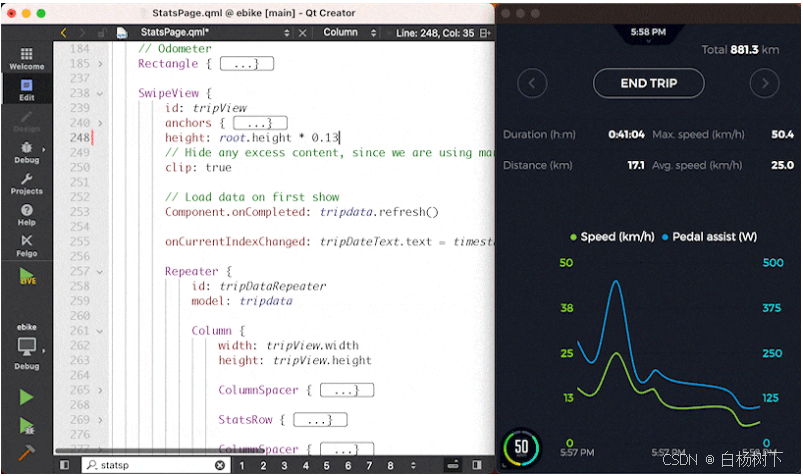
Task: Click the Avg. speed value 25.0
Action: tap(783, 165)
